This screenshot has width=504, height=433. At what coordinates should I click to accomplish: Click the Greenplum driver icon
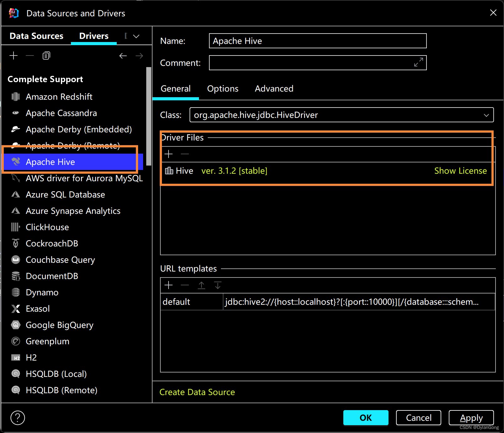16,341
